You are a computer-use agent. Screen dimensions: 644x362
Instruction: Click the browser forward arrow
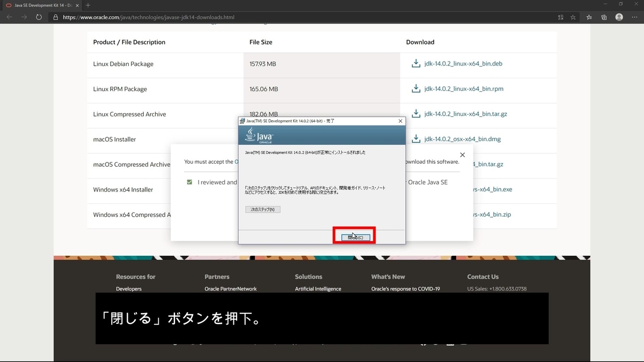pyautogui.click(x=24, y=17)
